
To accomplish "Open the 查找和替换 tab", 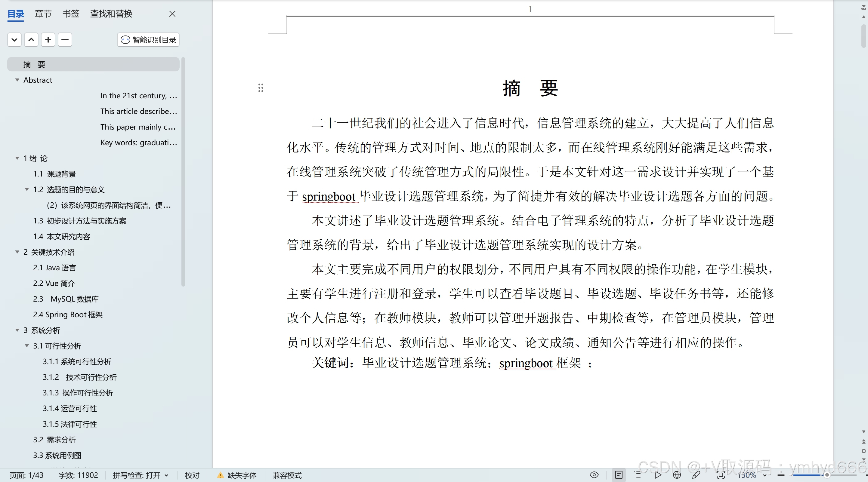I will (x=111, y=14).
